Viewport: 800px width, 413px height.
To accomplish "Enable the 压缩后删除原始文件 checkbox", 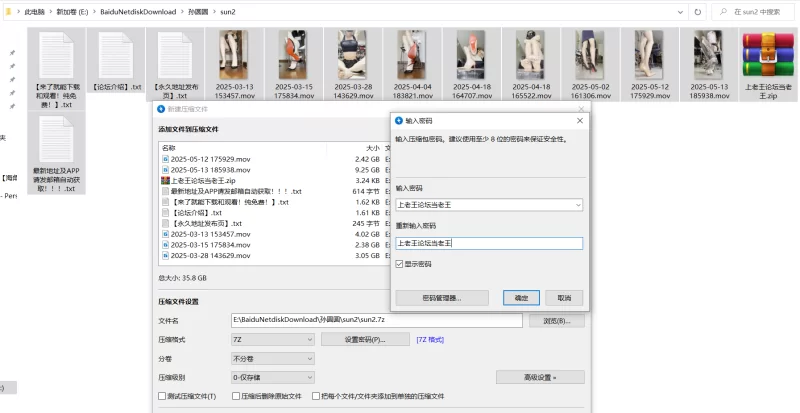I will click(236, 396).
